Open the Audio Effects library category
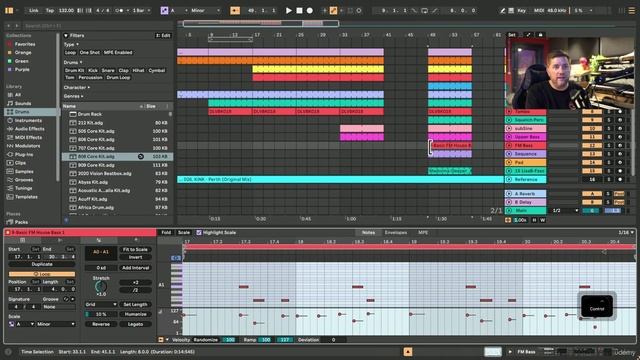640x360 pixels. (x=29, y=129)
